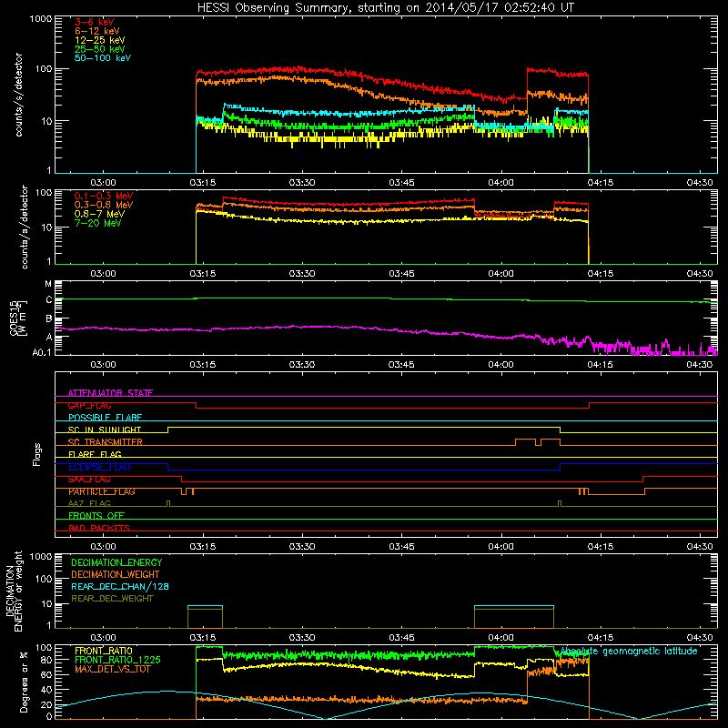Click the Degrees or % axis title
The width and height of the screenshot is (728, 728).
pos(24,682)
